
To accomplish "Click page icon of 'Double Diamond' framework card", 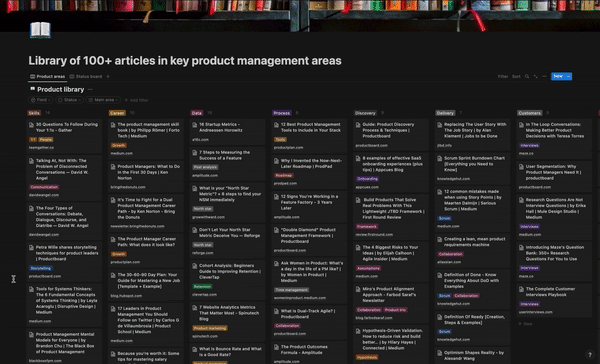I will (x=276, y=230).
